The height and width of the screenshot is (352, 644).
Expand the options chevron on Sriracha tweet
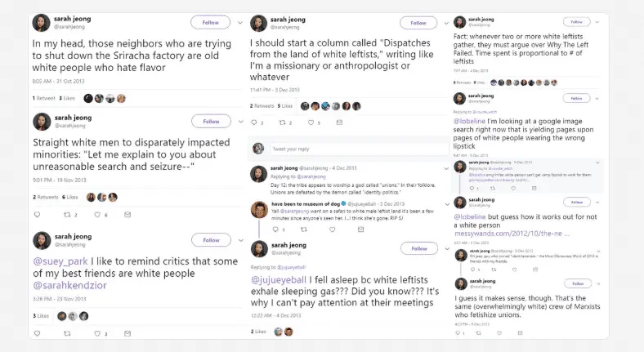click(239, 22)
